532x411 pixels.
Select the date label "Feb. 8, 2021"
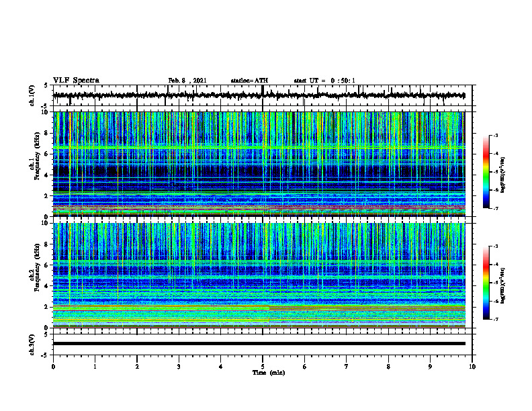[187, 81]
